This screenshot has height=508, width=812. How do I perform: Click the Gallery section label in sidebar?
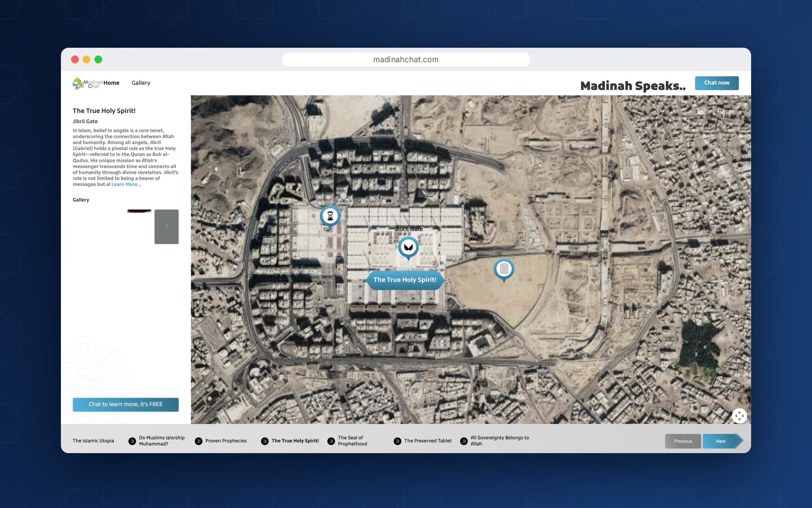tap(81, 200)
